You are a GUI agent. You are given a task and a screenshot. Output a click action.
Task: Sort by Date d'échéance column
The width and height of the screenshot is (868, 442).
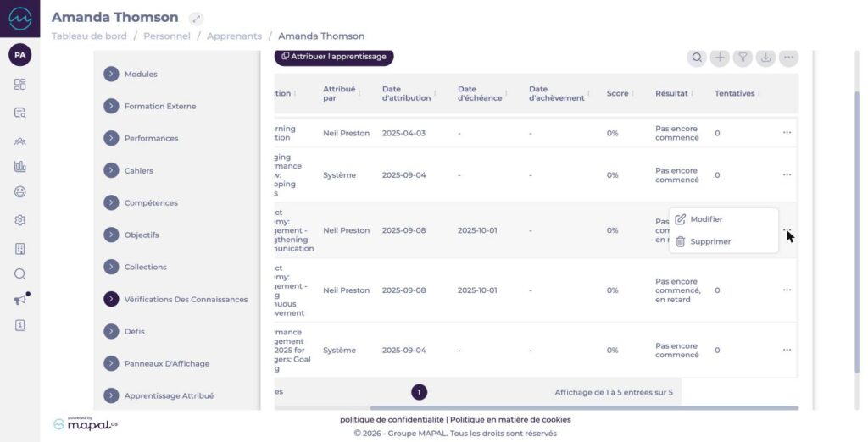pos(482,93)
